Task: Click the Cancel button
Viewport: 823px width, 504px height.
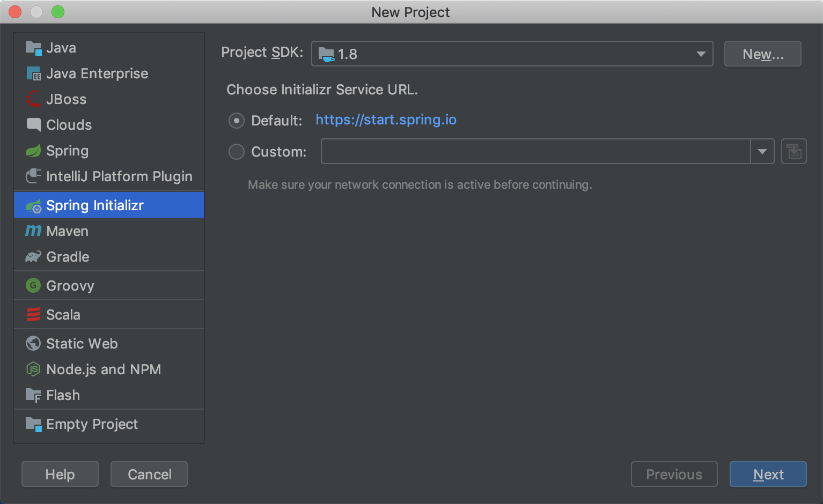Action: (x=149, y=474)
